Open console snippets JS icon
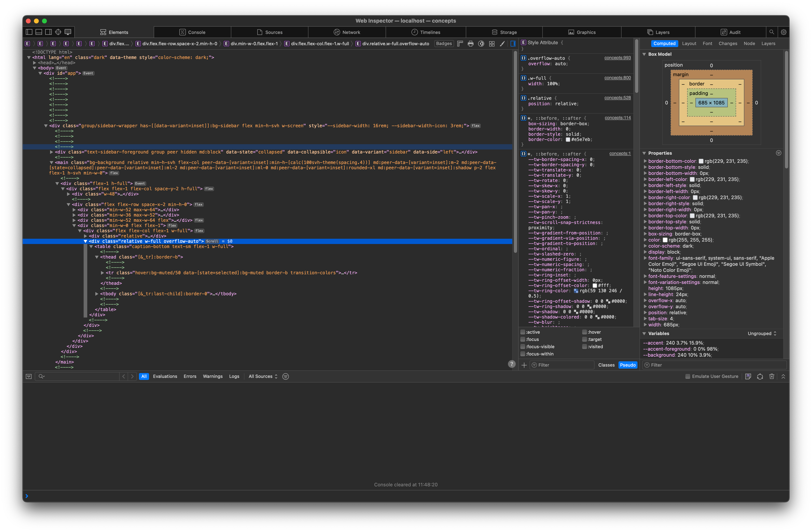Image resolution: width=812 pixels, height=532 pixels. click(748, 376)
